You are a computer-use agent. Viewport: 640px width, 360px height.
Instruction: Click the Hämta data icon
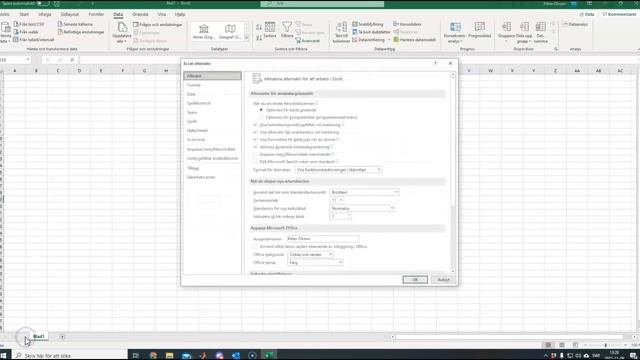click(6, 27)
